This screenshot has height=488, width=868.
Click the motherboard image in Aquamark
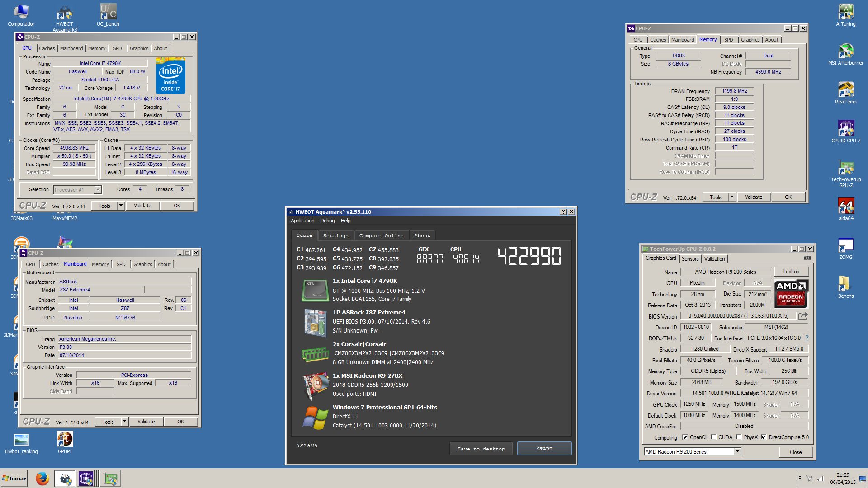pyautogui.click(x=315, y=322)
